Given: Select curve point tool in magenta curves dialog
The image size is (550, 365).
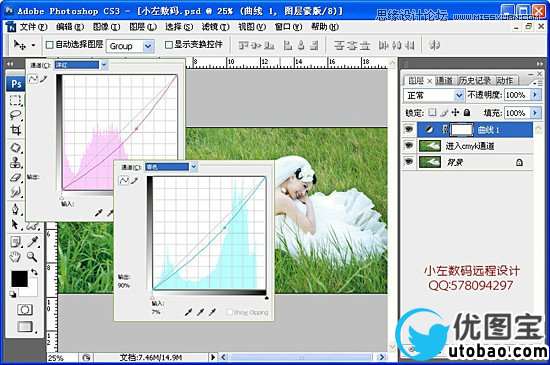Looking at the screenshot, I should [x=33, y=79].
